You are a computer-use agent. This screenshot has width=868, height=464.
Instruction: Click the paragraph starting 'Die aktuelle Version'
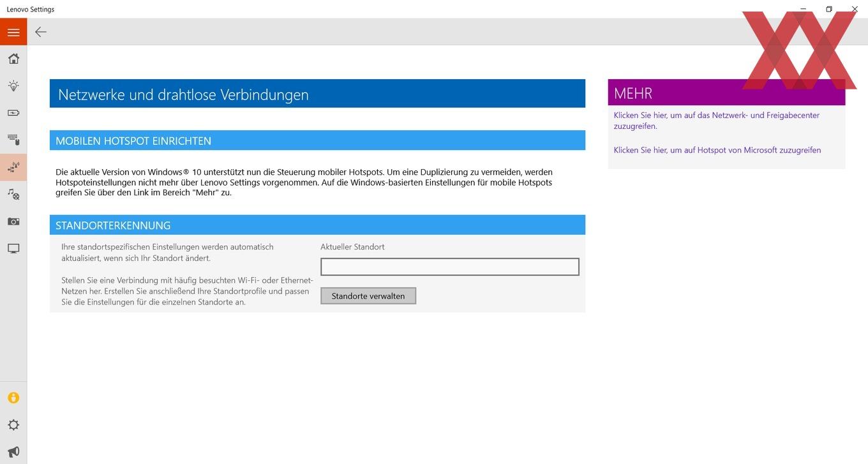coord(304,182)
